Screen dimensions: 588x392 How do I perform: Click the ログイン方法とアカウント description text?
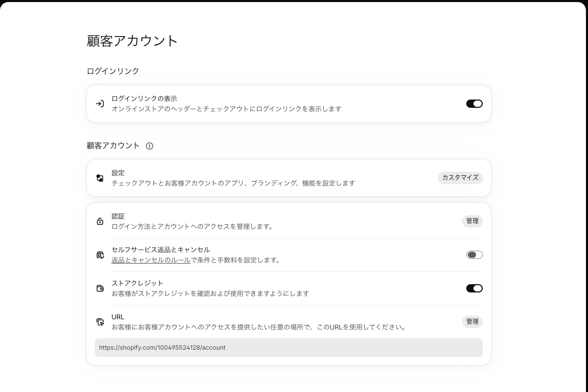(x=193, y=226)
